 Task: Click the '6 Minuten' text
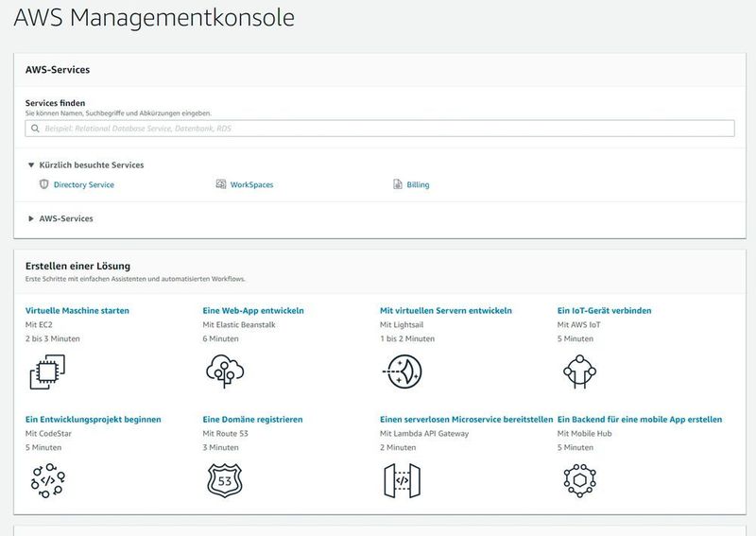(x=220, y=338)
